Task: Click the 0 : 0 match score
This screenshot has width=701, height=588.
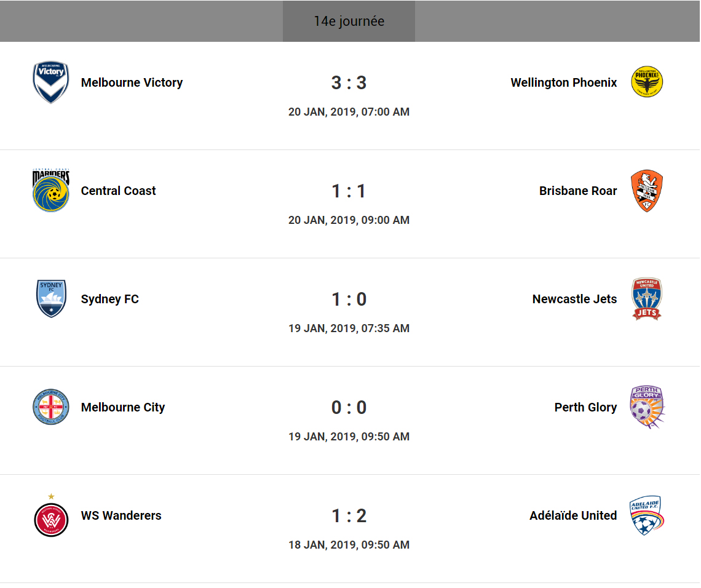Action: tap(349, 407)
